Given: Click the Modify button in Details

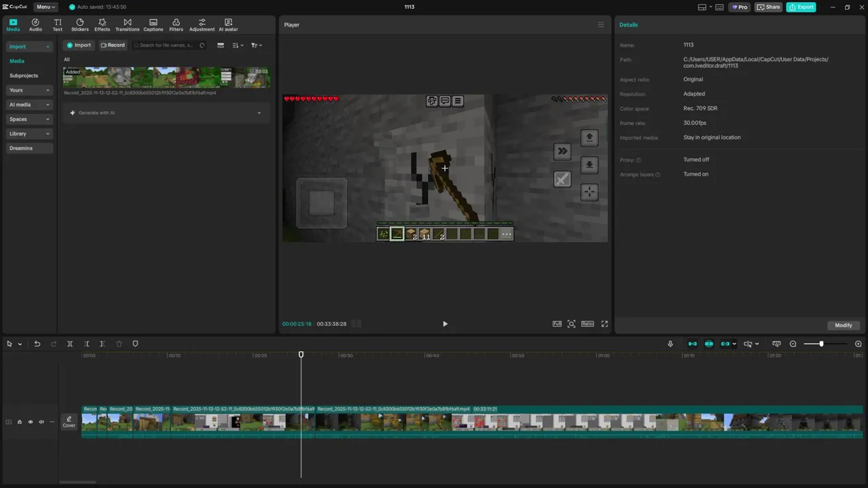Looking at the screenshot, I should click(x=844, y=325).
